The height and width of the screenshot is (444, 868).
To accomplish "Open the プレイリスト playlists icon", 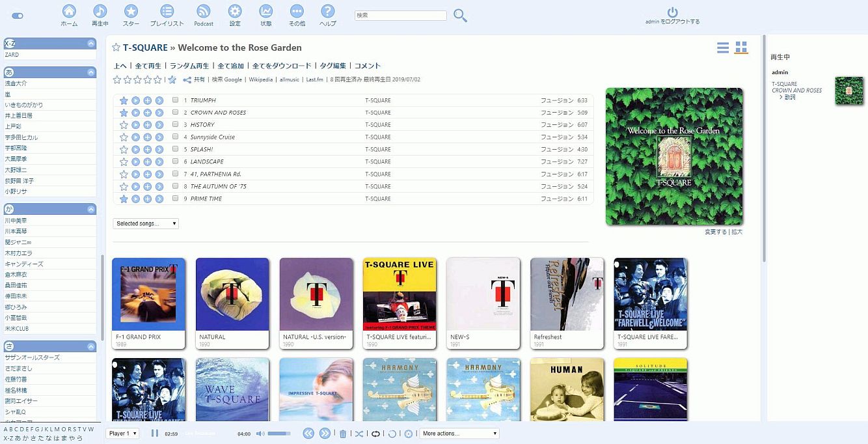I will 167,11.
